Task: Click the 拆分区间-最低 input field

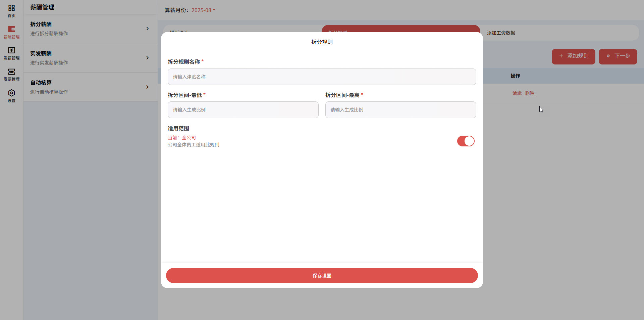Action: click(243, 110)
